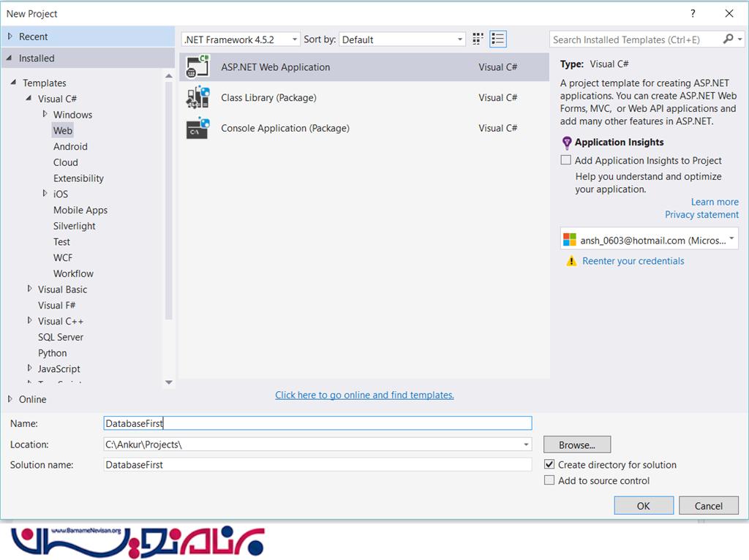Image resolution: width=749 pixels, height=560 pixels.
Task: Click the Class Library (Package) template icon
Action: point(197,98)
